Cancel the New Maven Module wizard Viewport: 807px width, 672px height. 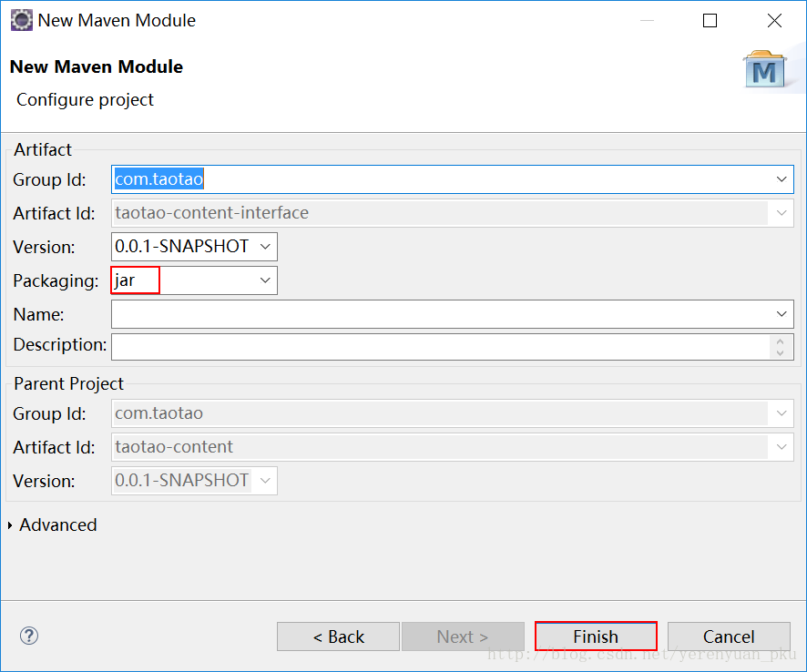pyautogui.click(x=729, y=636)
